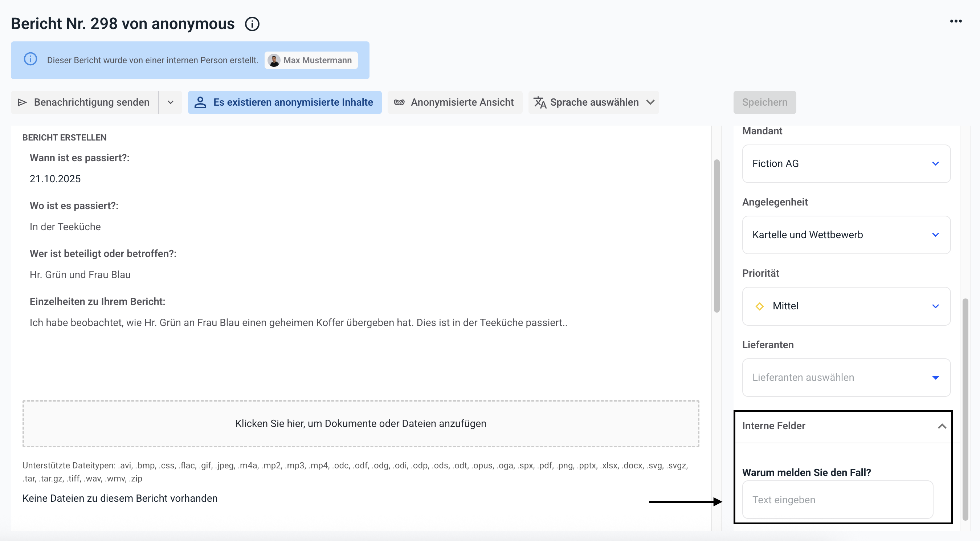Click the yellow diamond priority icon
The height and width of the screenshot is (541, 980).
(759, 306)
